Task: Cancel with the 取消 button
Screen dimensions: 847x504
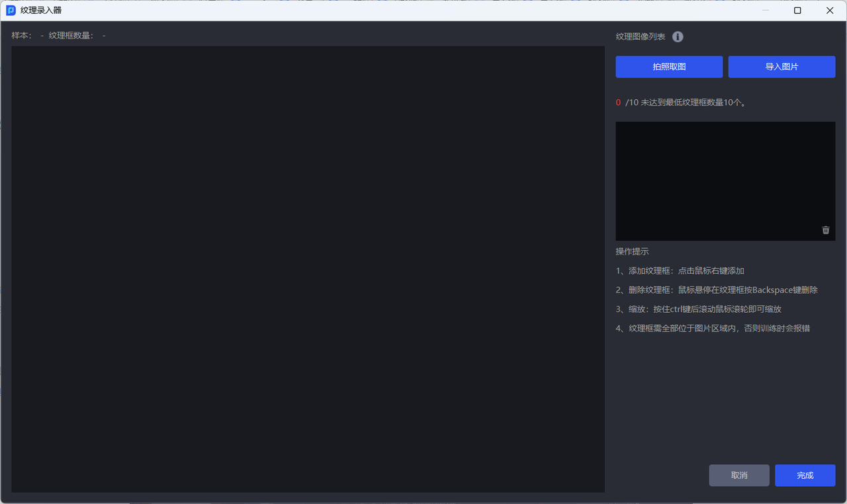Action: point(739,476)
